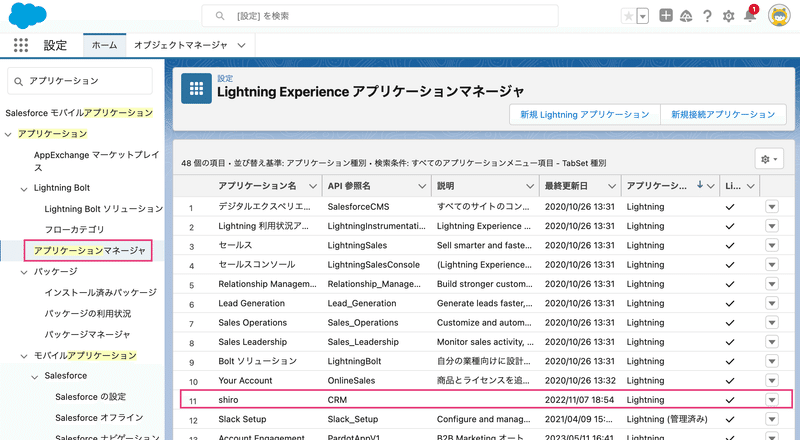Collapse the パッケージ tree node

coord(23,272)
